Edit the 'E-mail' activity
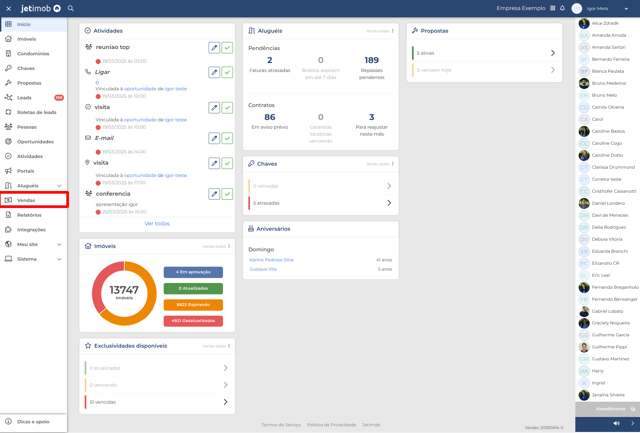640x433 pixels. [214, 138]
